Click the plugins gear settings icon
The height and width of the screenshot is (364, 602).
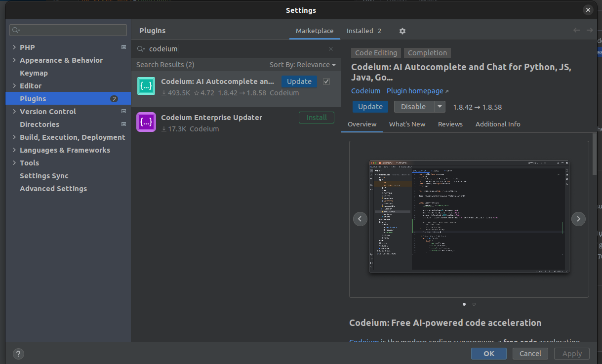(402, 31)
